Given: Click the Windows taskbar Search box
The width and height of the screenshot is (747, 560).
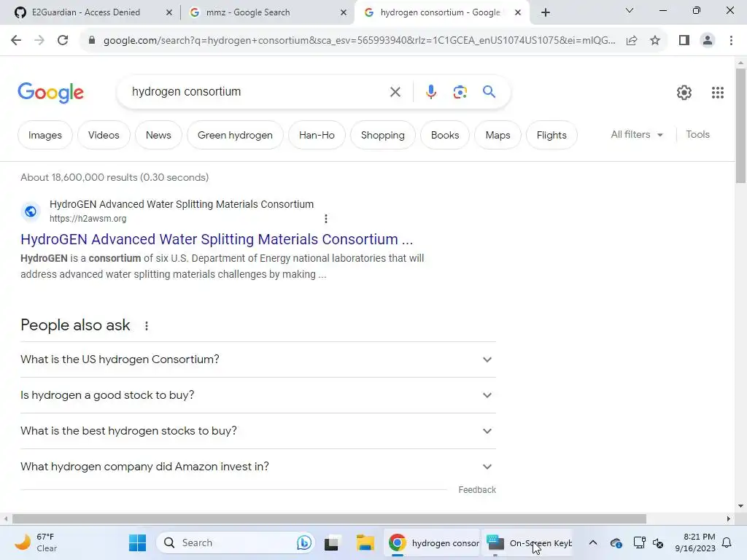Looking at the screenshot, I should pos(236,542).
